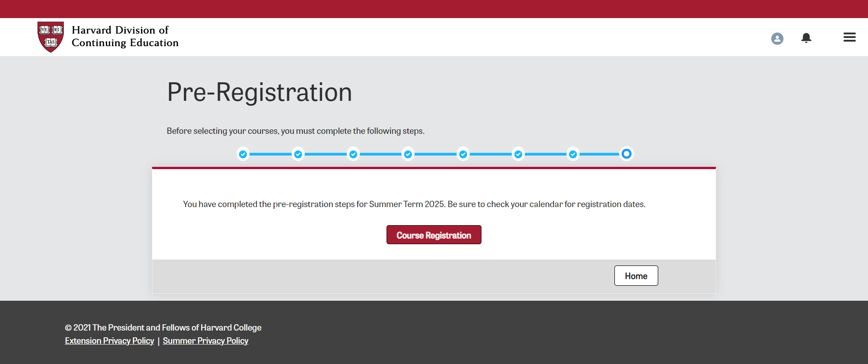Open the notifications bell
This screenshot has width=868, height=364.
coord(806,38)
